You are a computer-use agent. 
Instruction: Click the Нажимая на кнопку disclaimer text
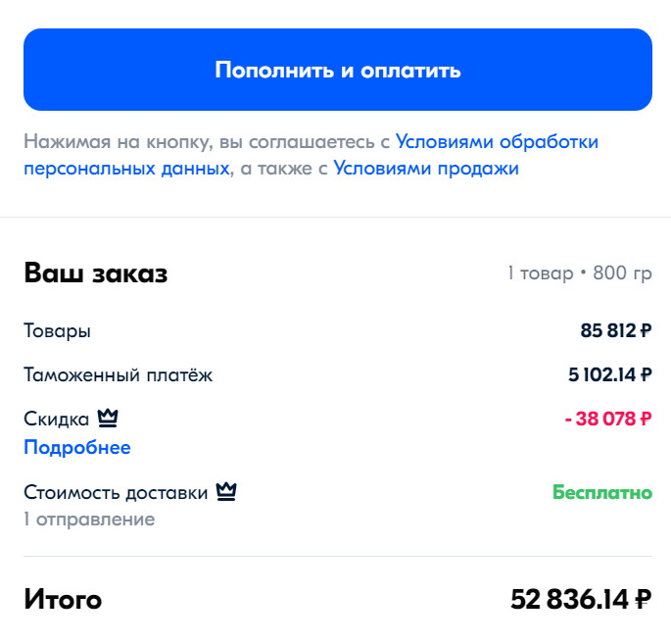click(206, 142)
